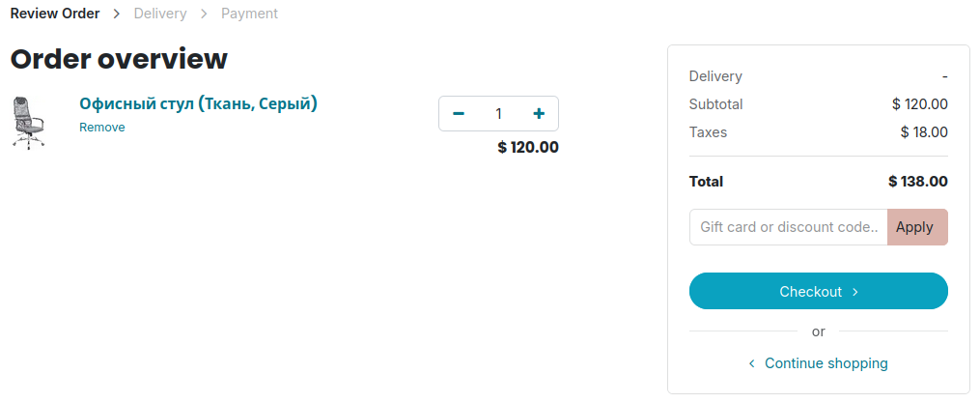Viewport: 980px width, 403px height.
Task: Focus the gift card or discount code field
Action: (x=788, y=227)
